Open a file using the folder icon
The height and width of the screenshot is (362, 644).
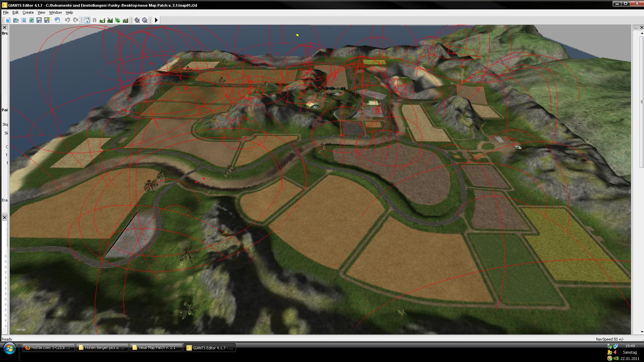[x=16, y=20]
